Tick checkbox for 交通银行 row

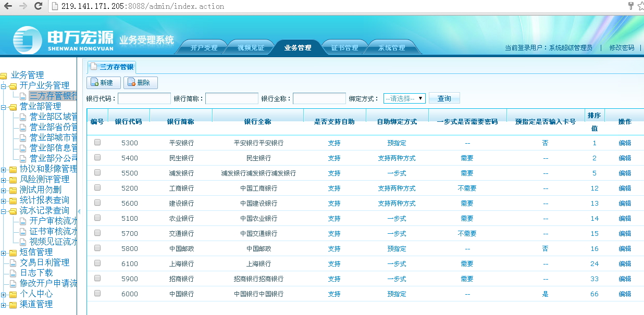(x=97, y=233)
